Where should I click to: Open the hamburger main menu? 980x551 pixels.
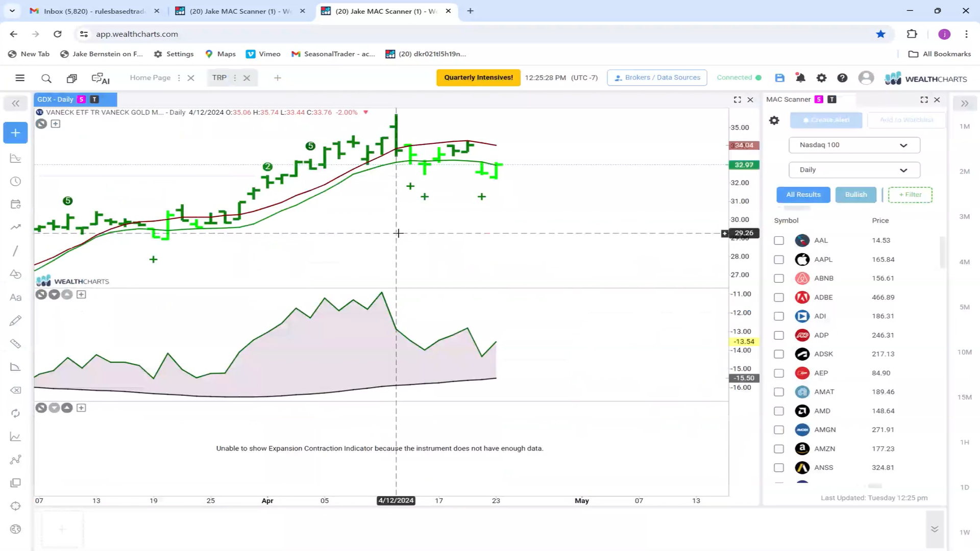20,78
